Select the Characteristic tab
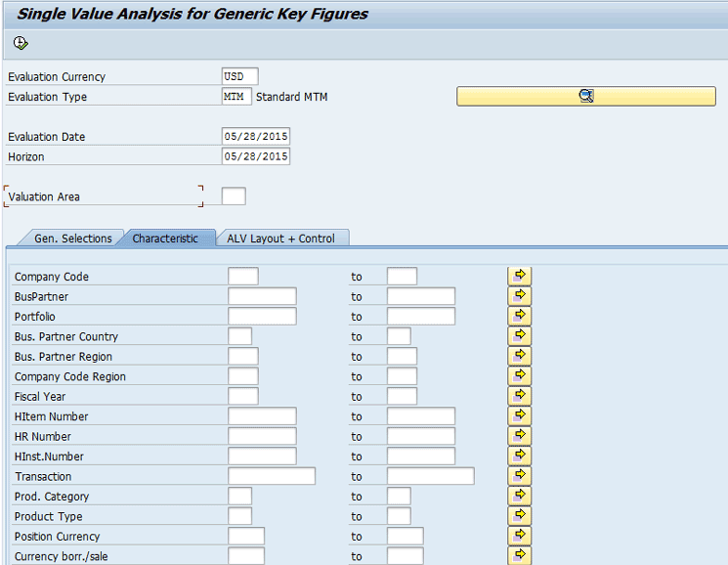 click(x=165, y=239)
